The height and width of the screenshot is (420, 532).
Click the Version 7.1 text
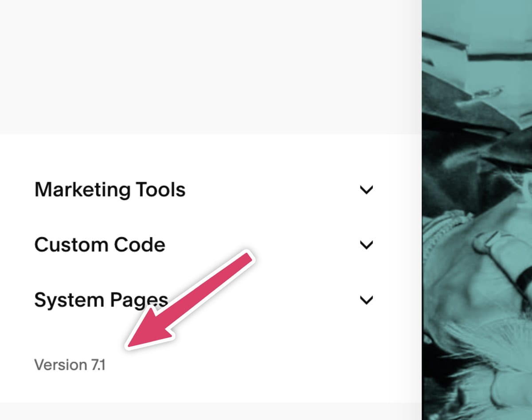[x=70, y=365]
